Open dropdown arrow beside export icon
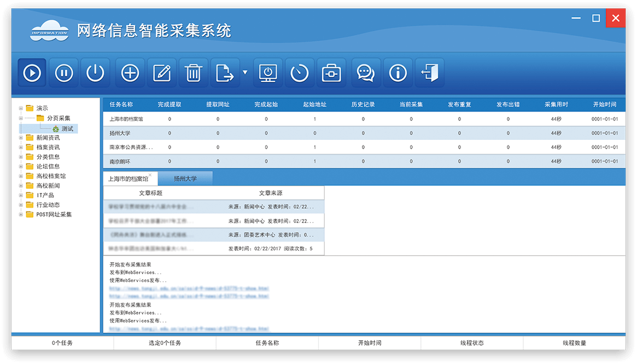Viewport: 637px width, 364px height. [245, 72]
